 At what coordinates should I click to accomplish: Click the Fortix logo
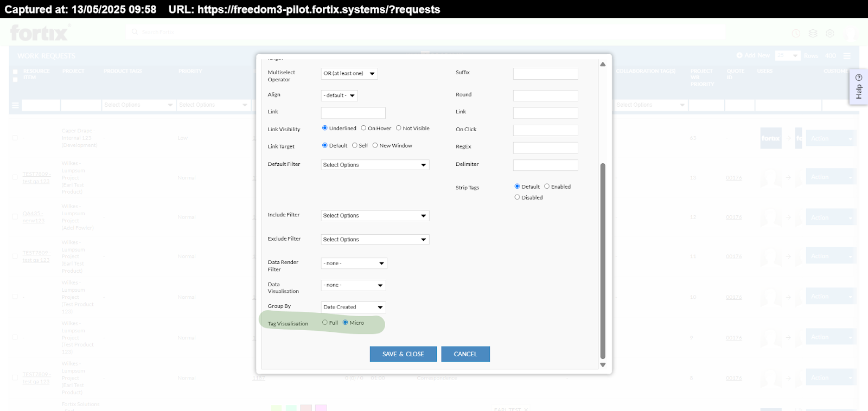click(x=39, y=33)
